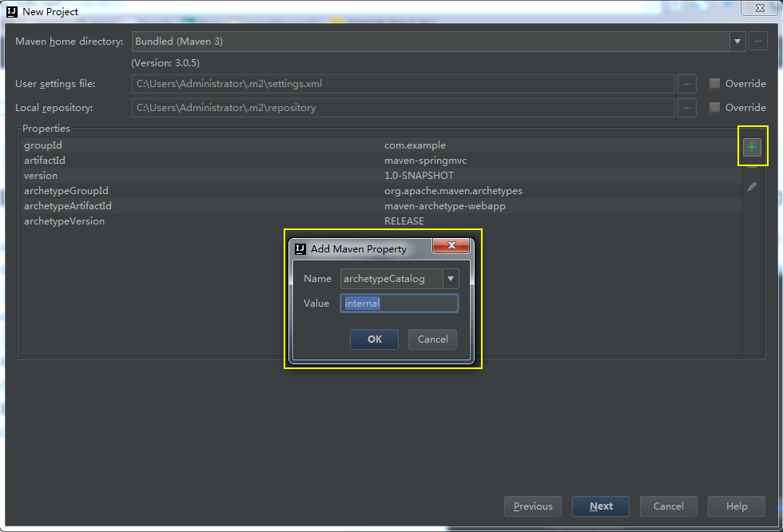The width and height of the screenshot is (783, 532).
Task: Expand the Maven home directory dropdown
Action: point(737,42)
